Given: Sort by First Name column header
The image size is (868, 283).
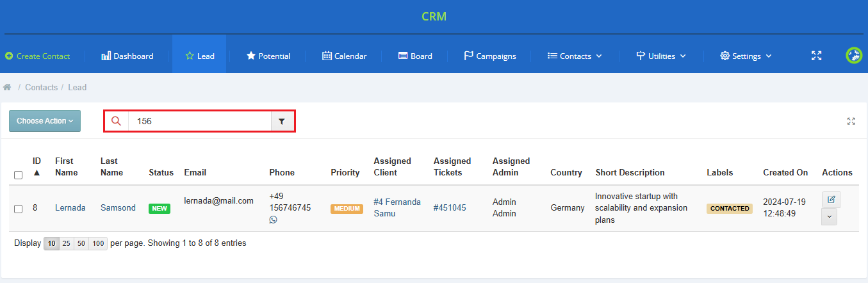Looking at the screenshot, I should click(67, 166).
